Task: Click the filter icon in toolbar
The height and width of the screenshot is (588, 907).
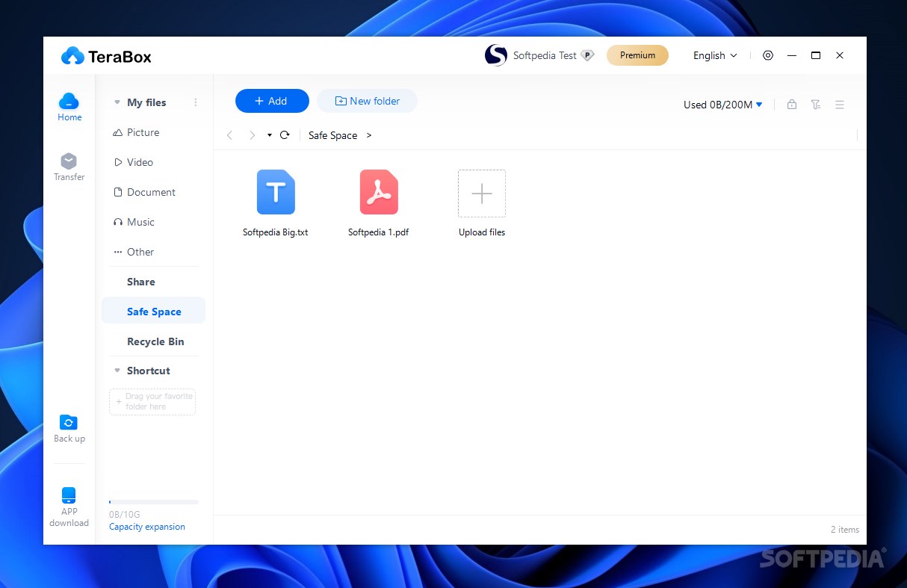Action: [x=816, y=105]
